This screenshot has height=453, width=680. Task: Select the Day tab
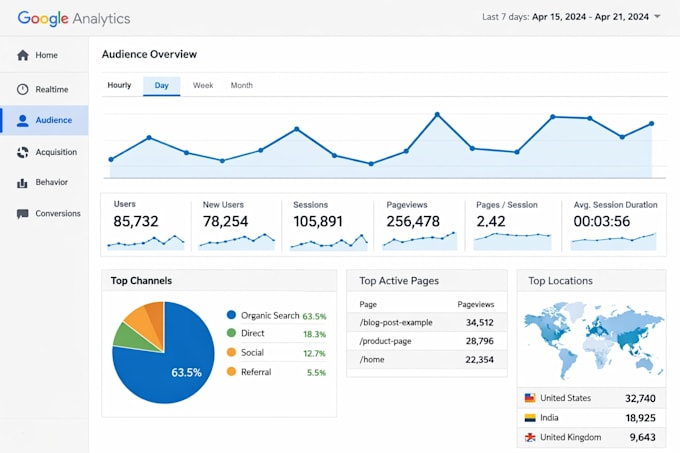click(x=161, y=85)
